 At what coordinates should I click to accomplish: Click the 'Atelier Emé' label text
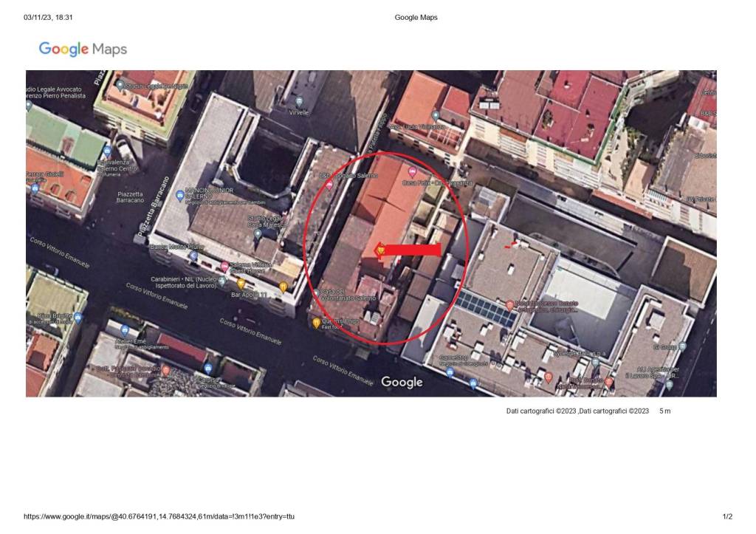pos(130,341)
